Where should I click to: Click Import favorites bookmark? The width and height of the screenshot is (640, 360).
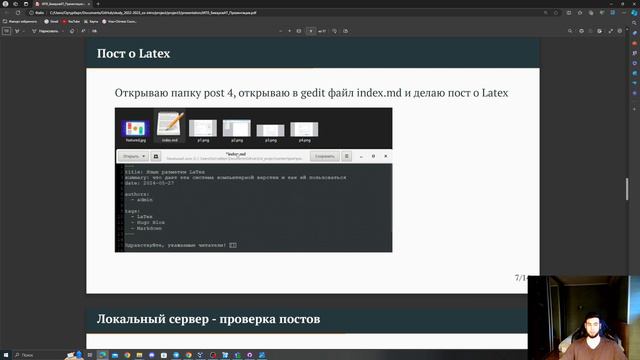[20, 21]
